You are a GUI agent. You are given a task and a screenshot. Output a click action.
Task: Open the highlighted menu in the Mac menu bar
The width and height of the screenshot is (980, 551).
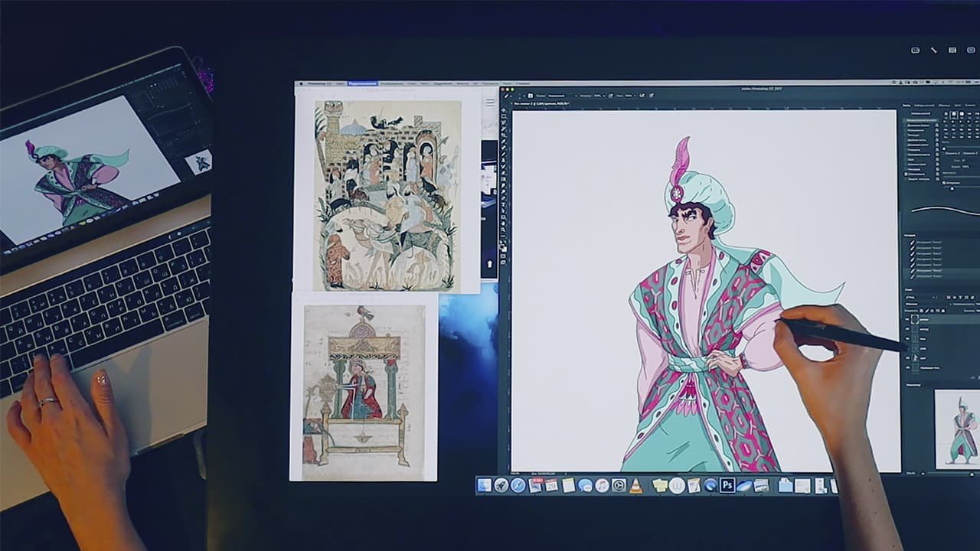click(x=363, y=83)
